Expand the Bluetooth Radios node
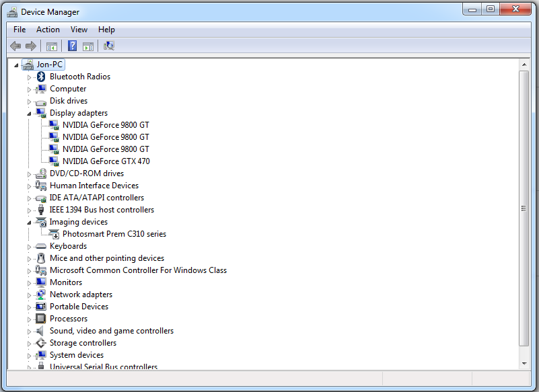 click(x=29, y=77)
